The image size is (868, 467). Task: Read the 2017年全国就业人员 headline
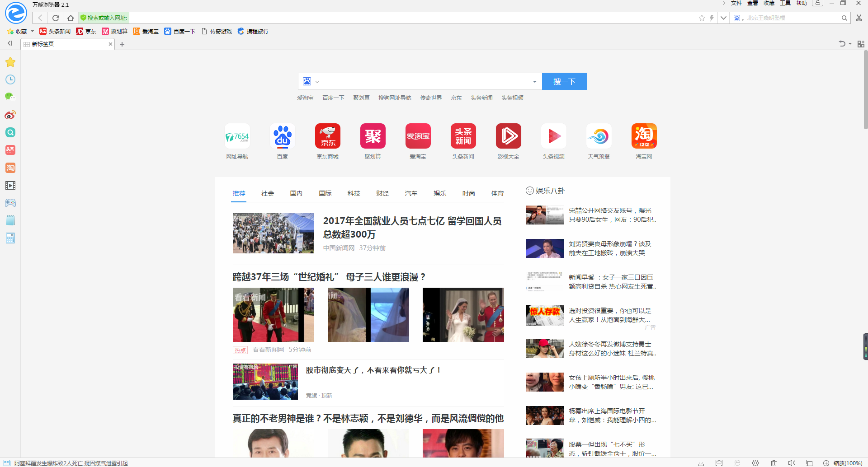tap(412, 228)
